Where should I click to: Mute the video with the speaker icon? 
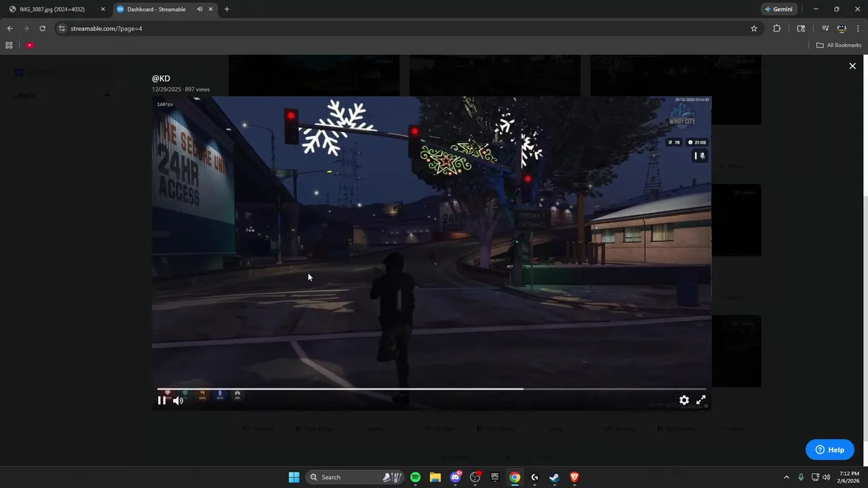click(x=178, y=401)
